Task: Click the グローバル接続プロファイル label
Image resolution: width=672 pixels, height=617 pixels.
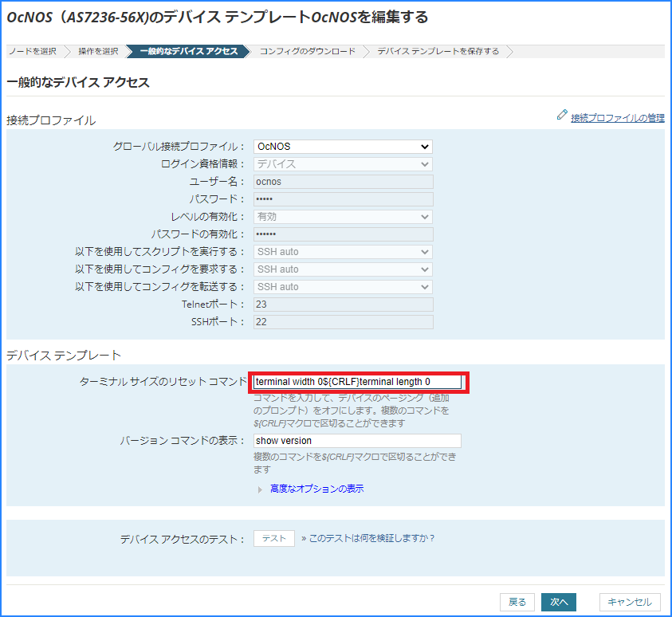Action: point(179,147)
